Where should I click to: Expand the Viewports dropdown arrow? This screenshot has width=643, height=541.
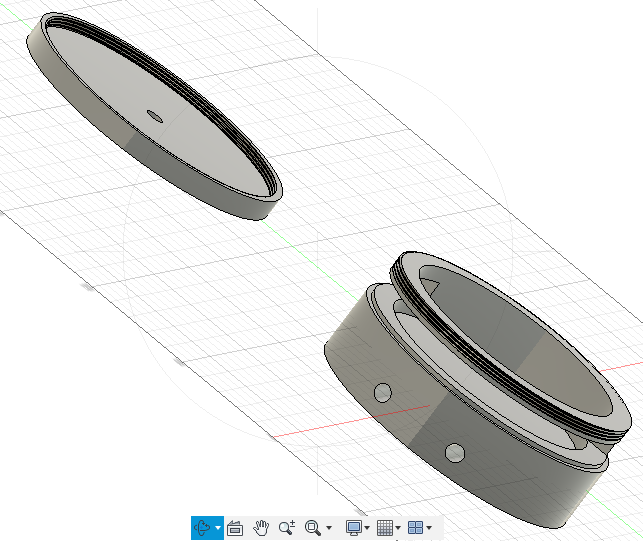(429, 528)
